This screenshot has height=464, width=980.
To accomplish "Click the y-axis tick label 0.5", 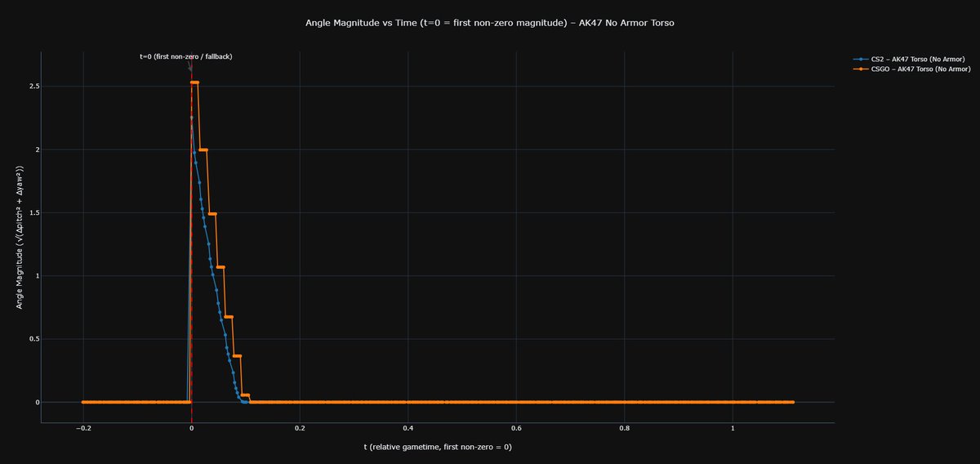I will pyautogui.click(x=34, y=339).
